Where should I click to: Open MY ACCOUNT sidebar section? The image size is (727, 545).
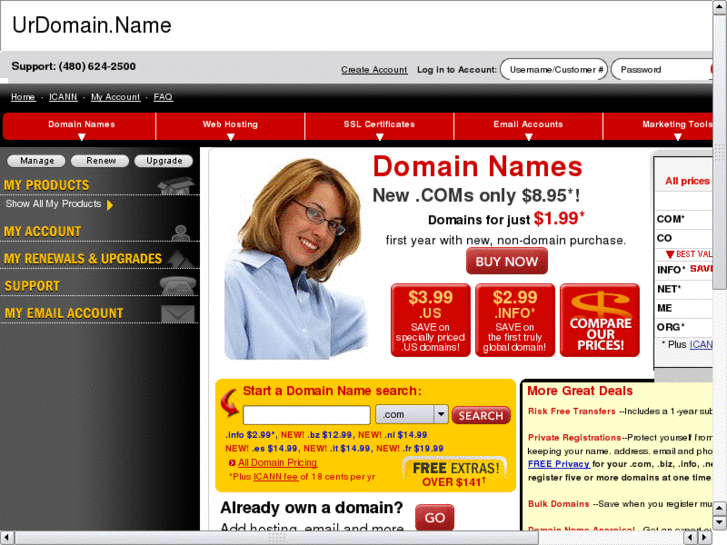coord(43,231)
